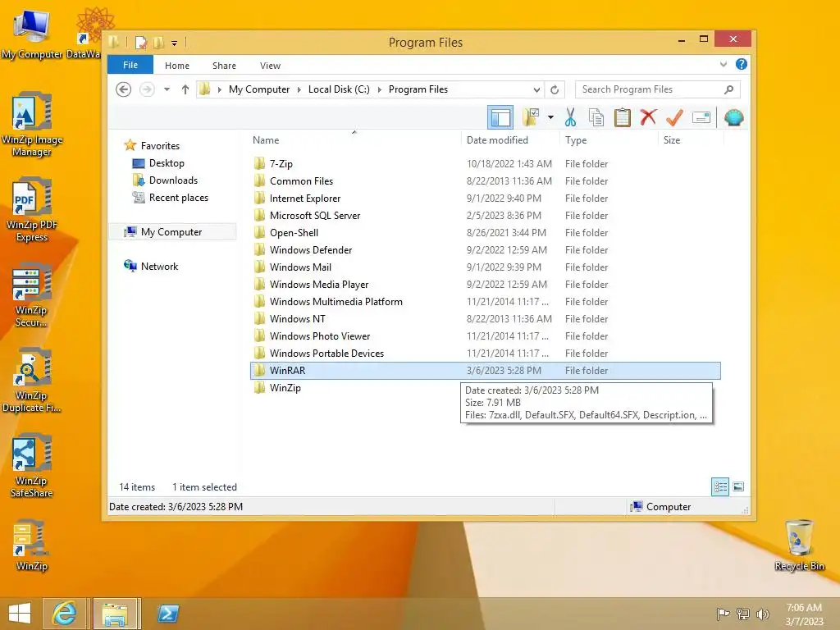This screenshot has height=630, width=840.
Task: Click the Windows Start button
Action: coord(20,614)
